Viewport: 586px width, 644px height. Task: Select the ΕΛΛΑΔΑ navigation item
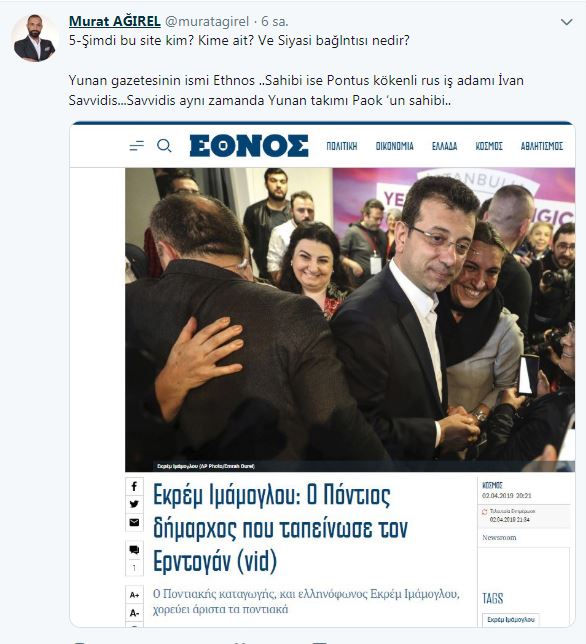tap(444, 146)
